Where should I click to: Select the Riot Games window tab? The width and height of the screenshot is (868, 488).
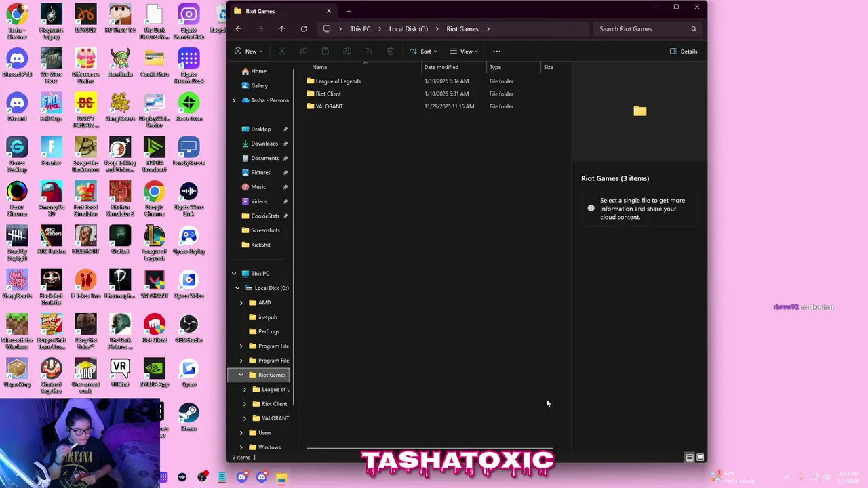281,11
